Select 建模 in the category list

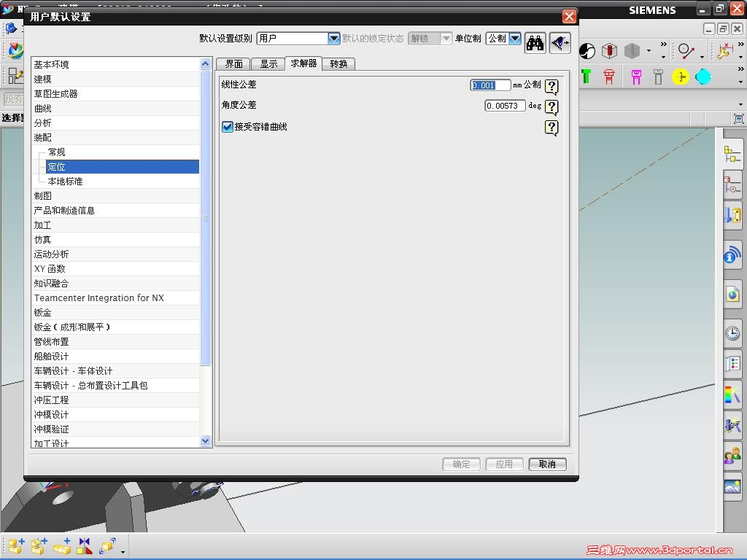tap(116, 79)
